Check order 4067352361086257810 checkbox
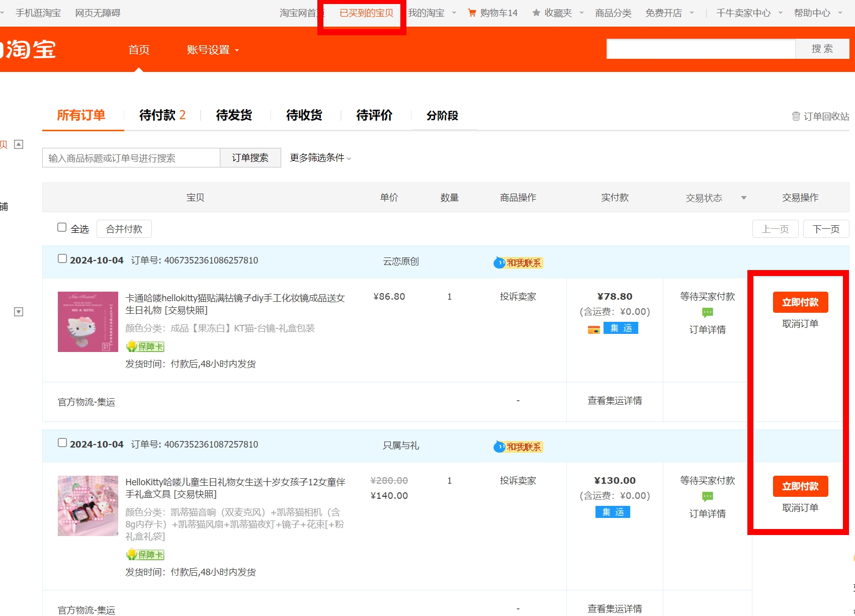855x616 pixels. [x=62, y=258]
